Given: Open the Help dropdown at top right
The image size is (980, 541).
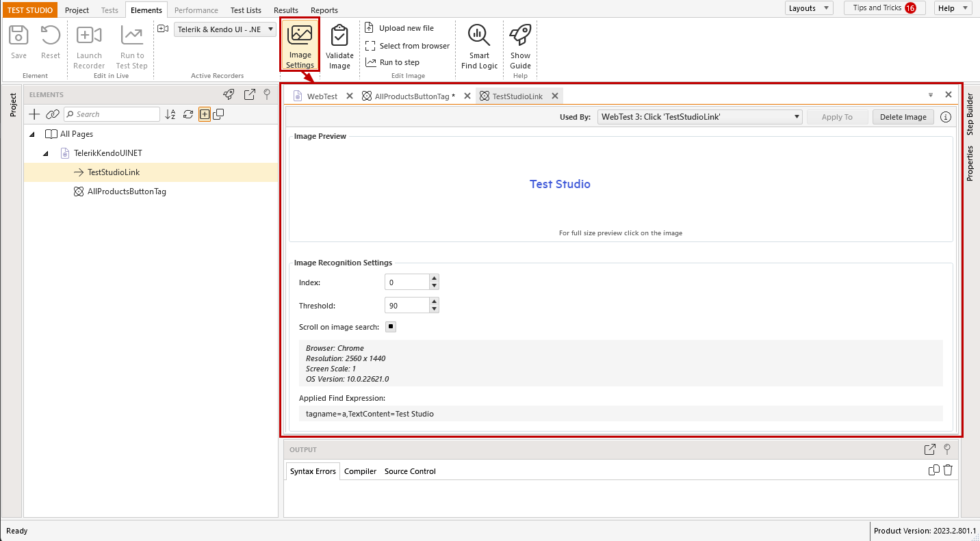Looking at the screenshot, I should tap(953, 8).
